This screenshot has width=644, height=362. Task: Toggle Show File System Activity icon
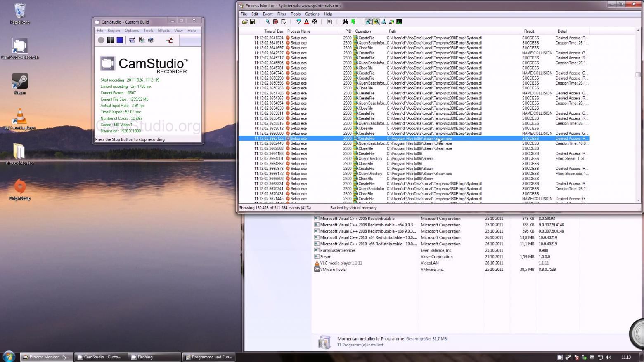point(376,22)
